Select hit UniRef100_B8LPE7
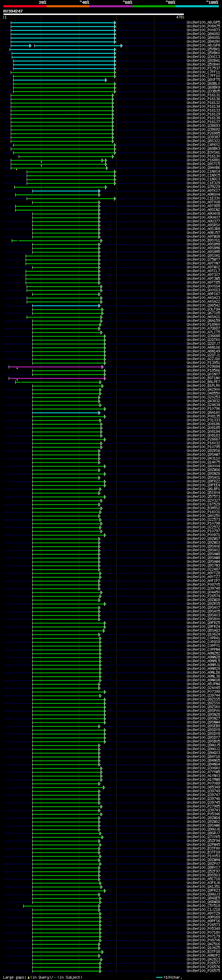 (x=203, y=382)
